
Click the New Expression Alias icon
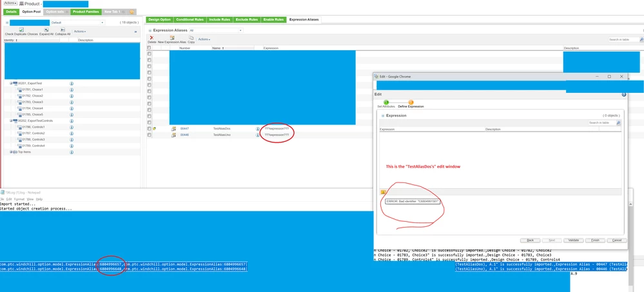[172, 38]
